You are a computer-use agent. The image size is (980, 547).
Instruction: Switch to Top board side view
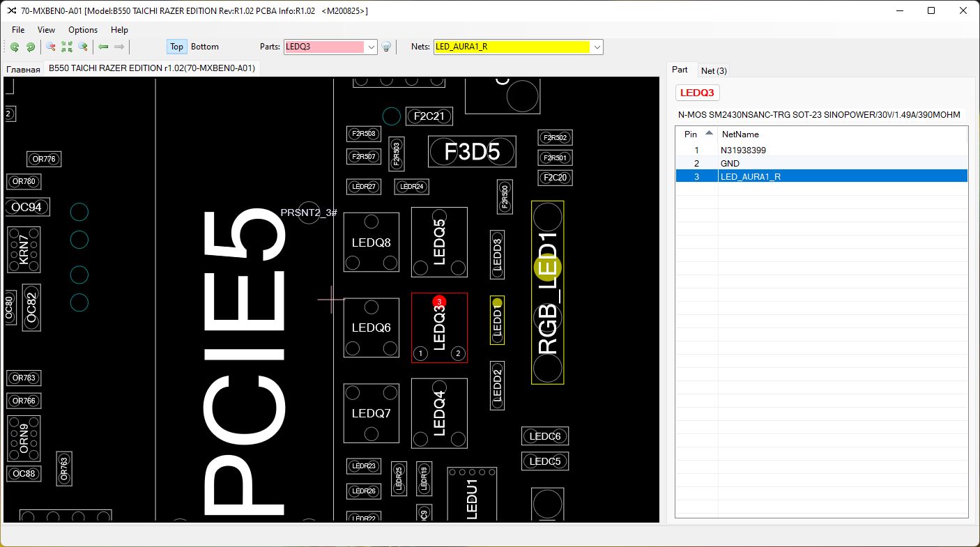(x=176, y=47)
